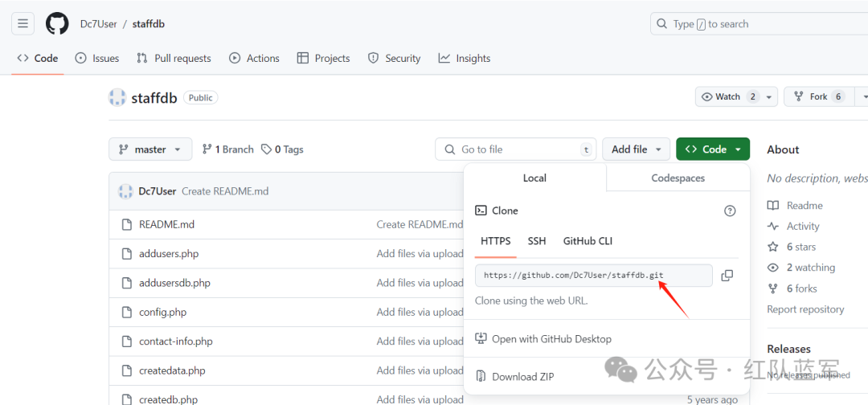This screenshot has height=405, width=868.
Task: Click the file icon beside addusers.php
Action: click(x=127, y=254)
